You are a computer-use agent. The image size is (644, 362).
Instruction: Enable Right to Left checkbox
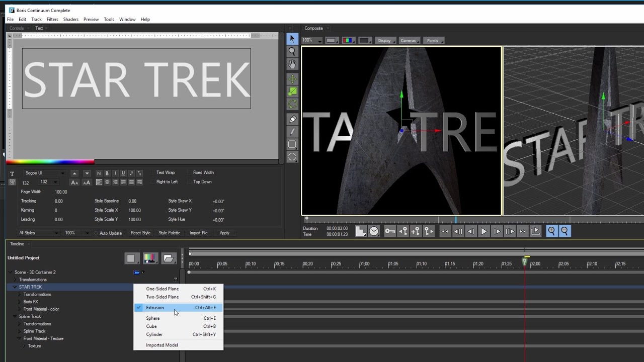tap(153, 182)
